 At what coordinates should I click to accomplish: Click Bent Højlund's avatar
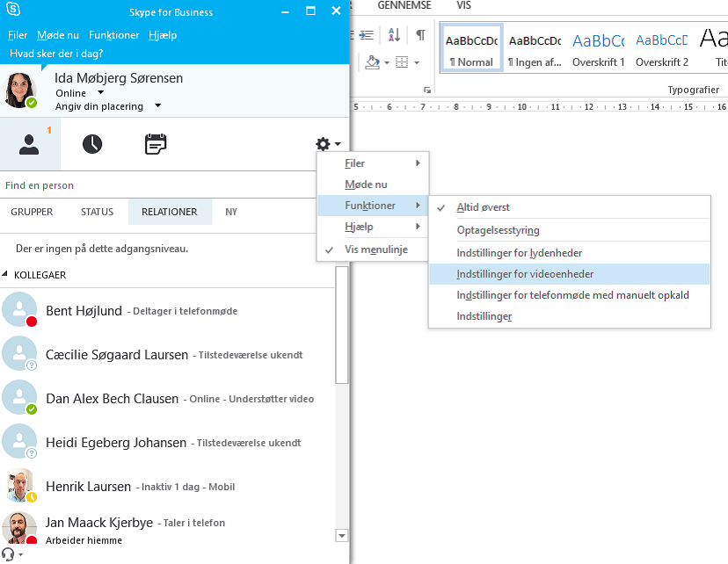click(19, 309)
